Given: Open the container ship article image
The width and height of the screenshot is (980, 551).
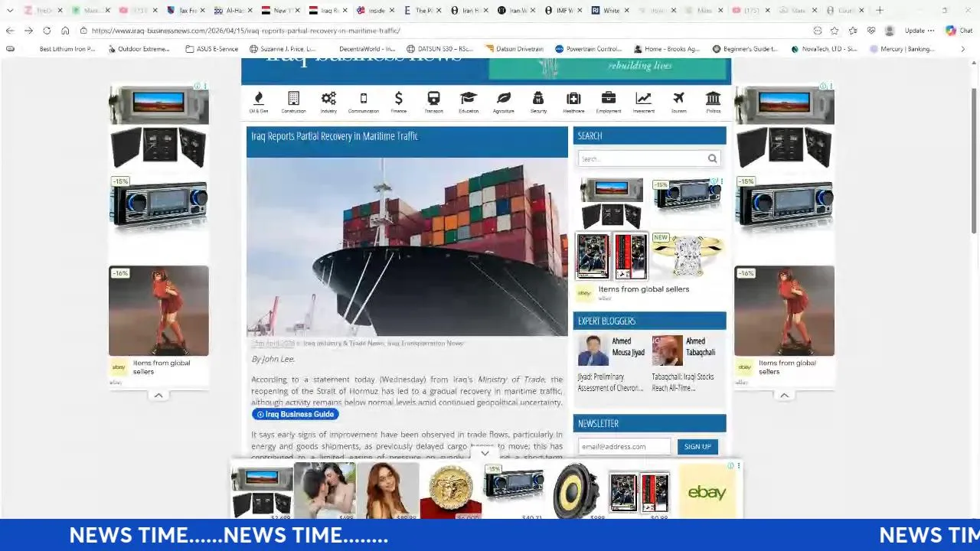Looking at the screenshot, I should pos(407,246).
